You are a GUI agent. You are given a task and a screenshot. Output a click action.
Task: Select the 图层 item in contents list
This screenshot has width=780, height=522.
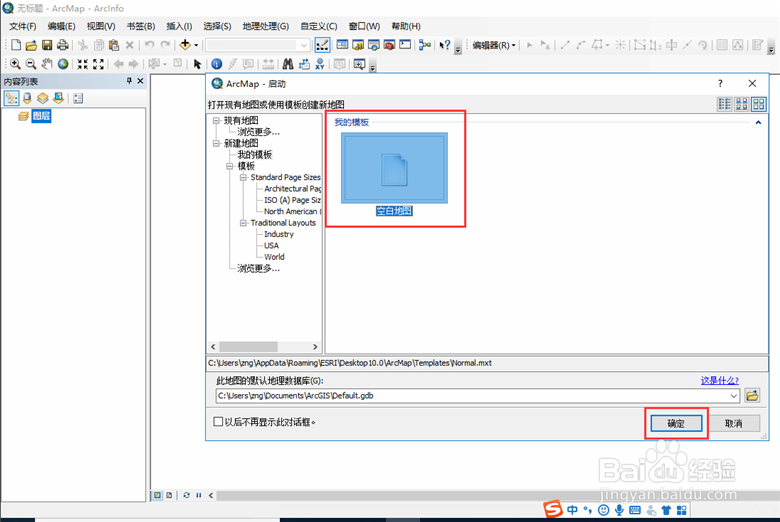[41, 116]
